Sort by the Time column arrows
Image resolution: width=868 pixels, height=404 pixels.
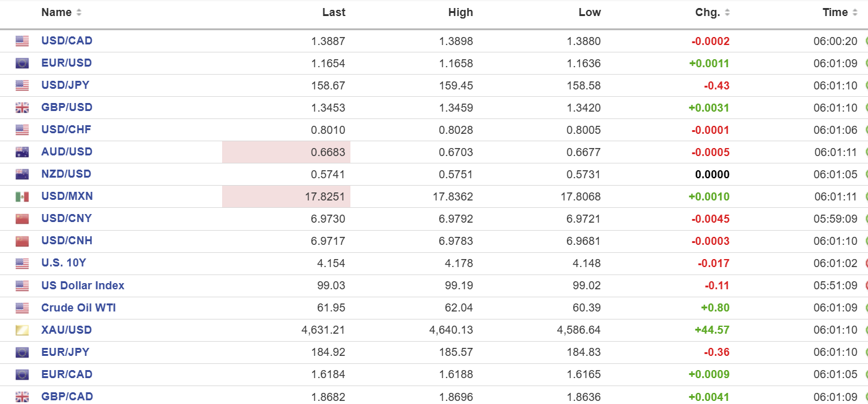(x=855, y=13)
